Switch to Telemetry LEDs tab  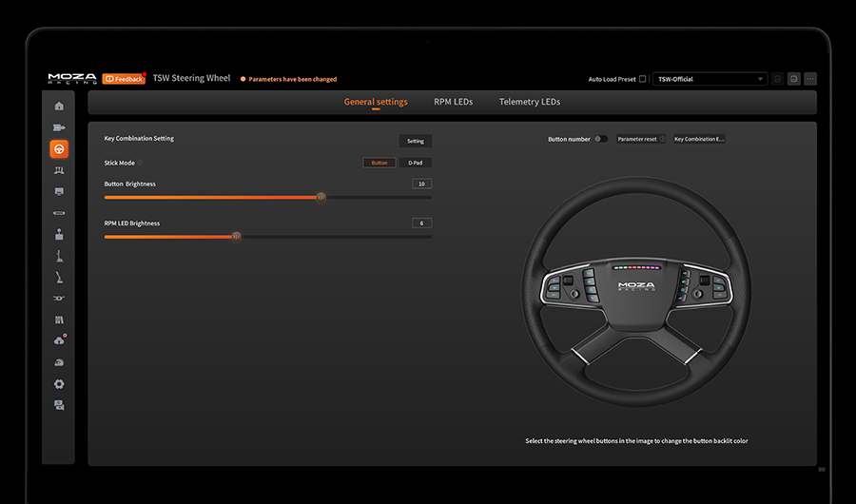pyautogui.click(x=530, y=102)
